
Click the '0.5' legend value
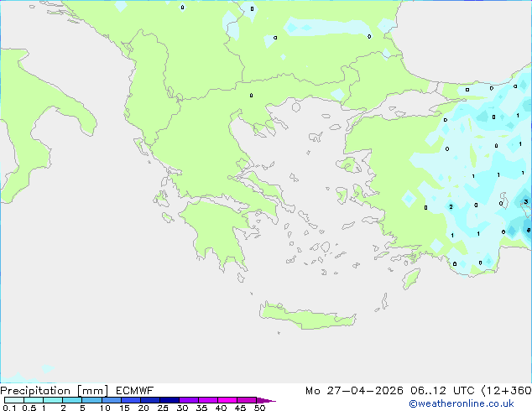click(x=29, y=408)
